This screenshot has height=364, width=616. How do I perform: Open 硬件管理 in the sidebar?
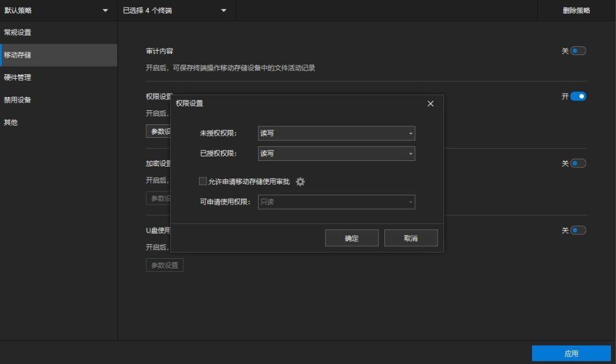[58, 78]
